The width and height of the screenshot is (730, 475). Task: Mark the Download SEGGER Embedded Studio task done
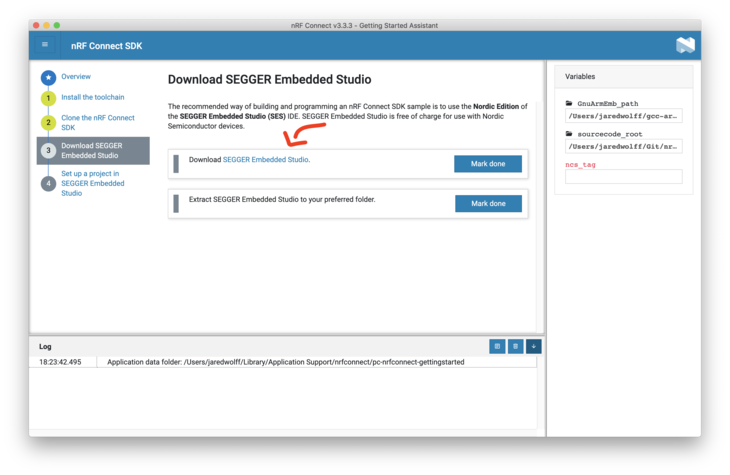click(488, 164)
